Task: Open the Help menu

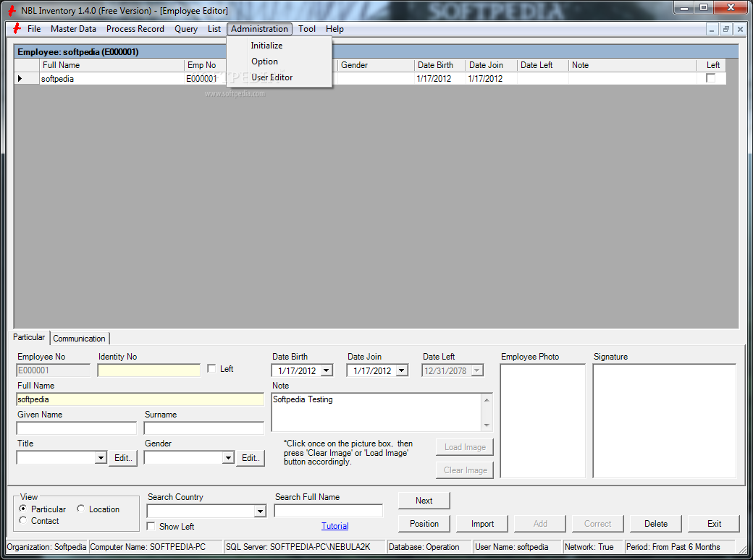Action: point(335,29)
